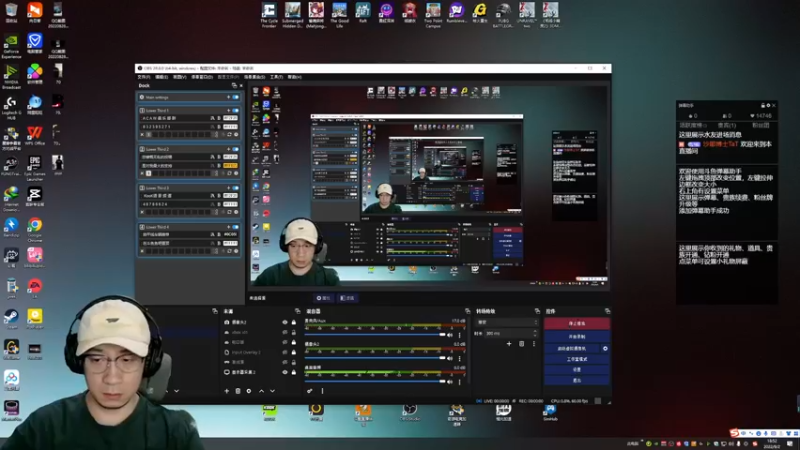Add a new source with the plus icon
The width and height of the screenshot is (800, 450).
[227, 391]
